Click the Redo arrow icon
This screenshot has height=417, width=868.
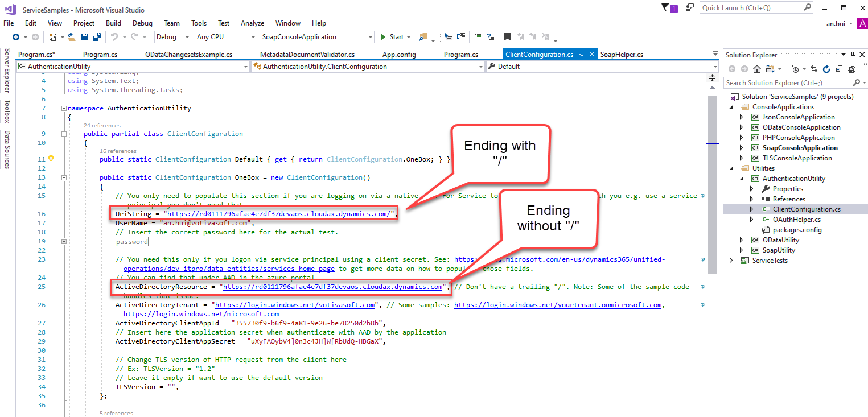click(134, 37)
